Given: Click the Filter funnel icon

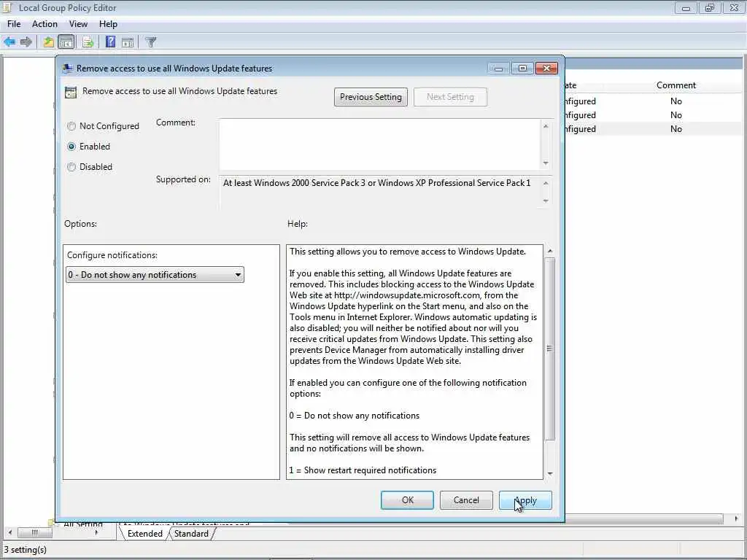Looking at the screenshot, I should (x=150, y=42).
